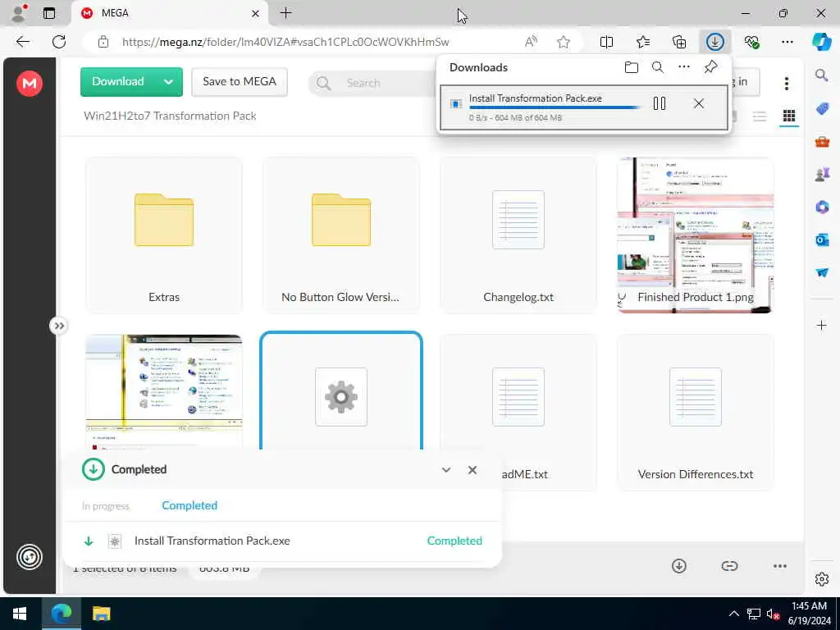Viewport: 840px width, 630px height.
Task: Close the MEGA tab
Action: (256, 13)
